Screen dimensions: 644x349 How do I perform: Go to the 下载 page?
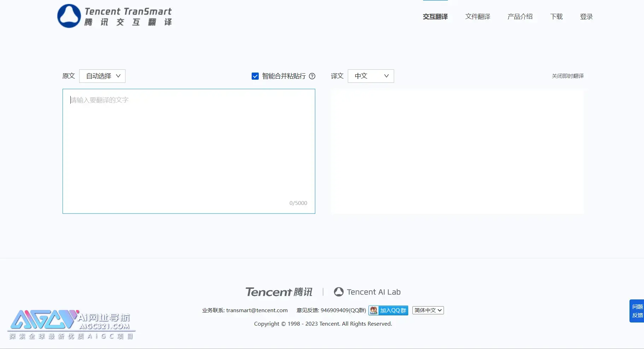pos(556,17)
